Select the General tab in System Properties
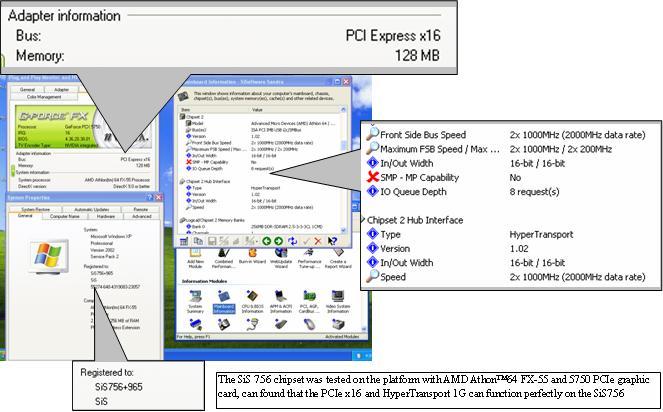This screenshot has width=663, height=412. tap(25, 216)
